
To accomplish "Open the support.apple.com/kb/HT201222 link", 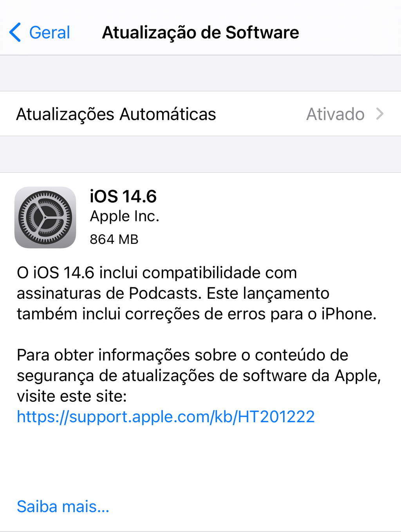I will pyautogui.click(x=166, y=417).
